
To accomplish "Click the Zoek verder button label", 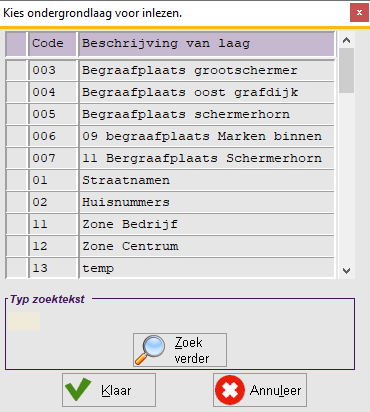I will pyautogui.click(x=192, y=350).
